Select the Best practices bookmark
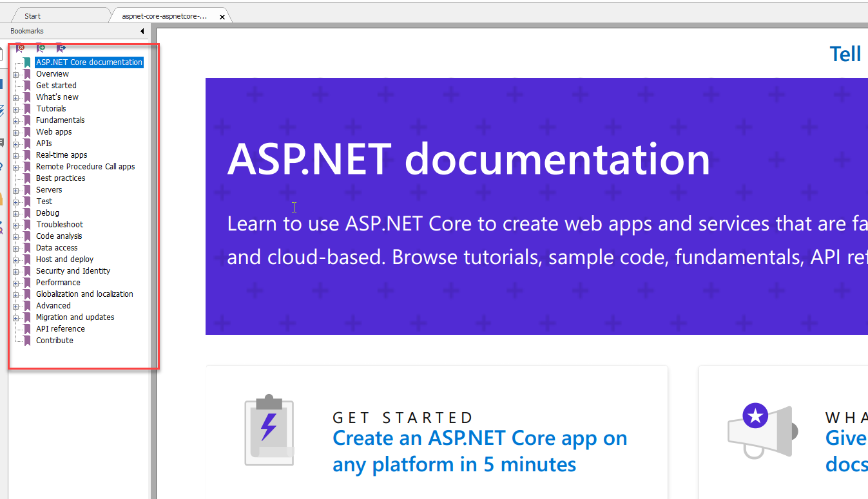The width and height of the screenshot is (868, 499). coord(61,178)
